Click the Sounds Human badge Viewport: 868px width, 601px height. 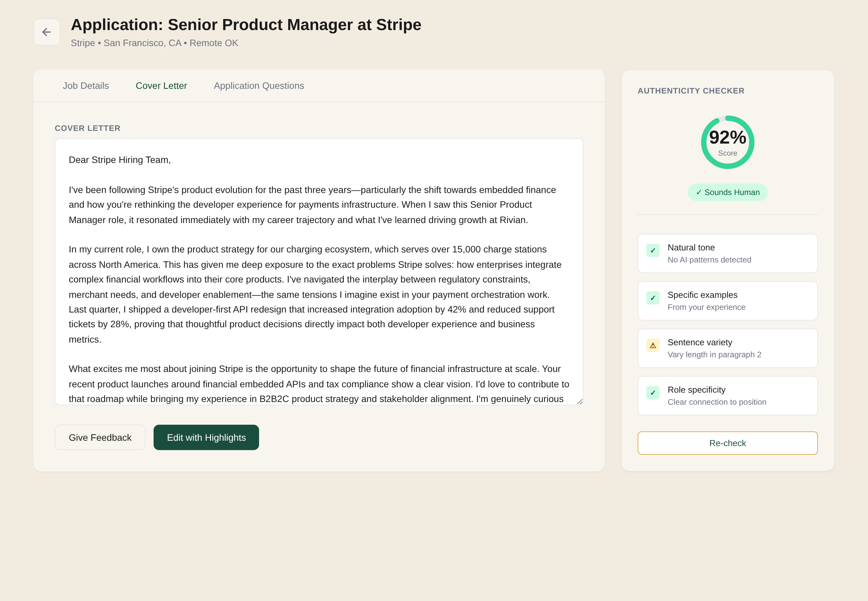click(727, 192)
